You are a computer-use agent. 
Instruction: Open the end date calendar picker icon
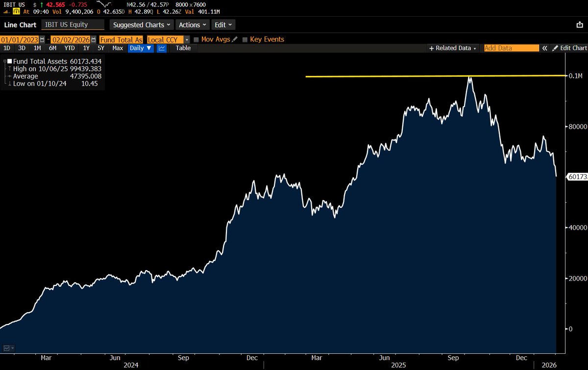point(94,39)
